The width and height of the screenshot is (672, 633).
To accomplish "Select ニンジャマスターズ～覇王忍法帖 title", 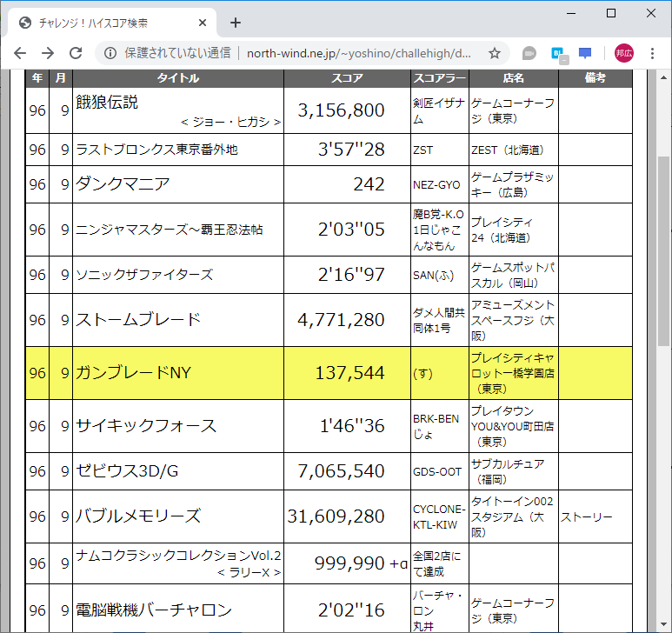I will [170, 230].
